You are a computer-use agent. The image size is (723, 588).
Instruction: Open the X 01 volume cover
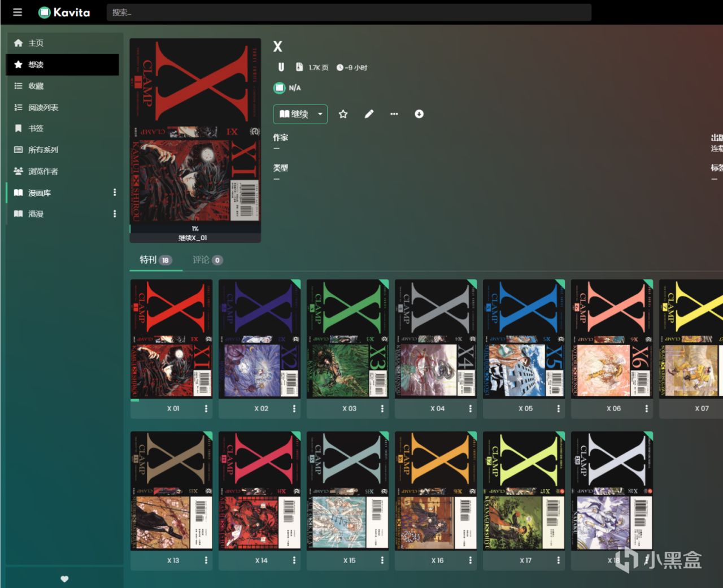pos(172,339)
